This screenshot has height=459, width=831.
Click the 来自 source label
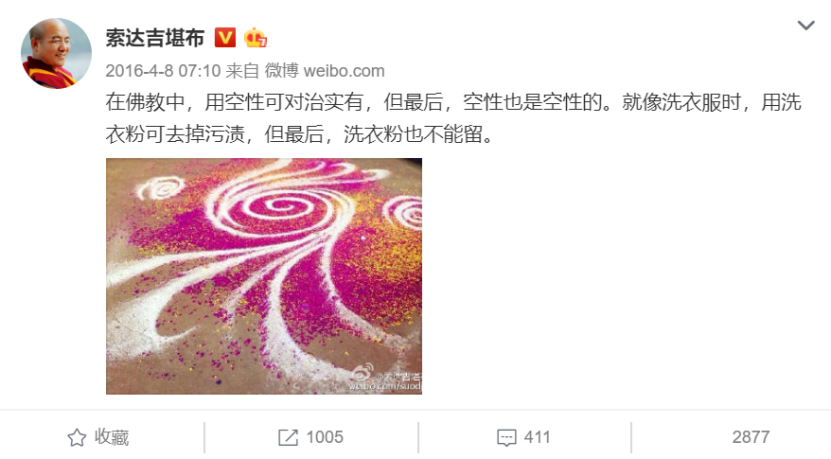pos(242,70)
